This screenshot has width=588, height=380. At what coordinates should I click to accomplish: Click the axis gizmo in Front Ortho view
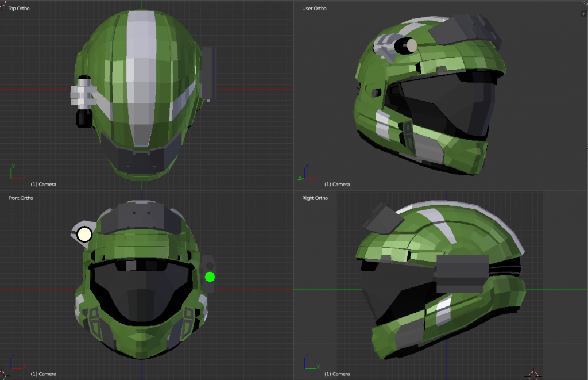point(17,362)
